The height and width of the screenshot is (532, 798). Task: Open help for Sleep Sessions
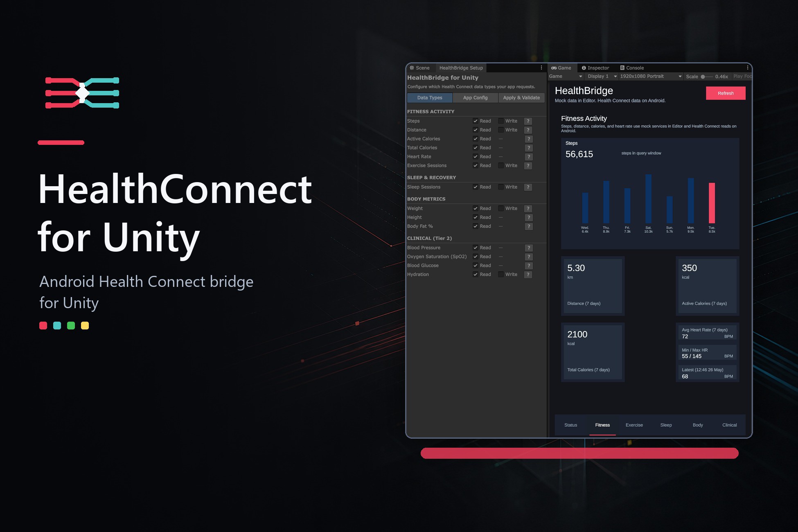[x=528, y=187]
